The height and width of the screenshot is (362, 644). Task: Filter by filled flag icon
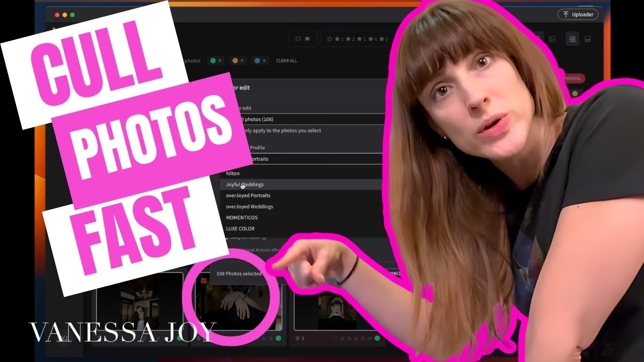[x=307, y=39]
